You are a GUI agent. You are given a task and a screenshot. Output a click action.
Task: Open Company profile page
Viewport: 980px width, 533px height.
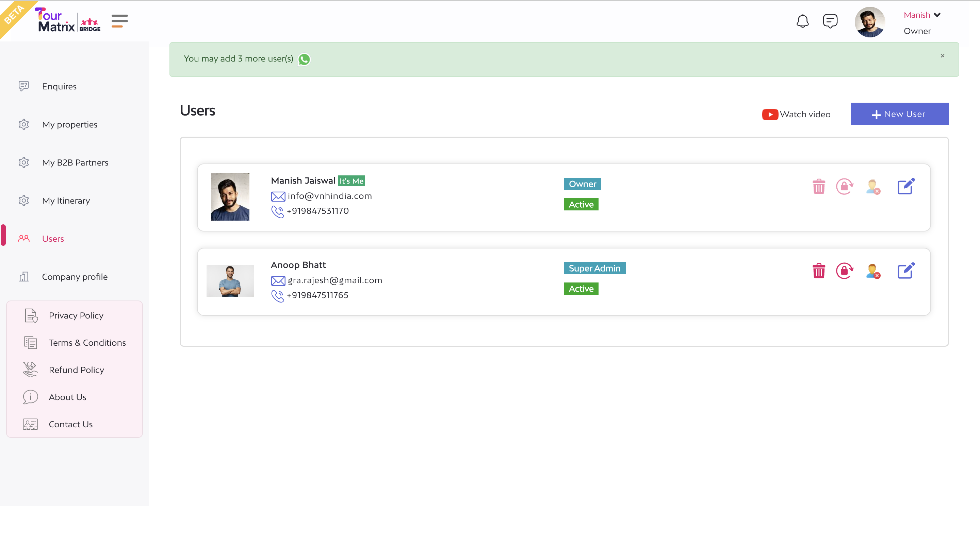point(75,276)
